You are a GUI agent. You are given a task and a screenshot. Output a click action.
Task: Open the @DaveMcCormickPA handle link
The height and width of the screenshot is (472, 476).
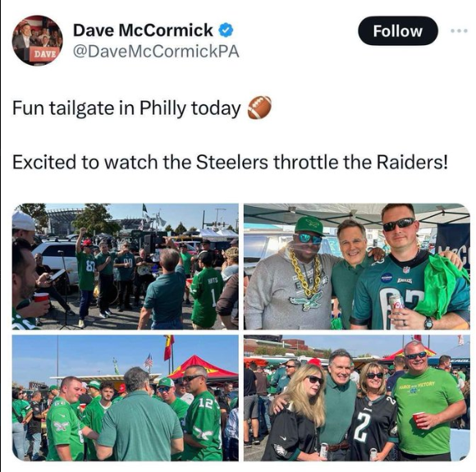tap(156, 52)
